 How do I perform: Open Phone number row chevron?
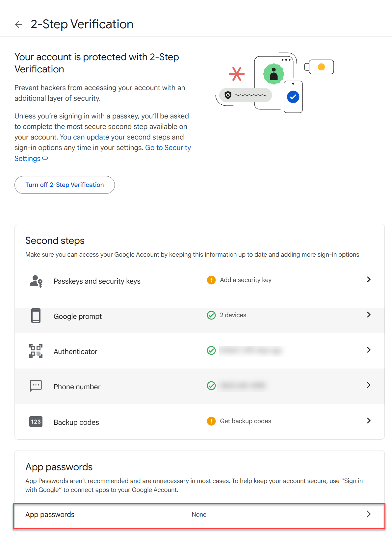coord(369,385)
